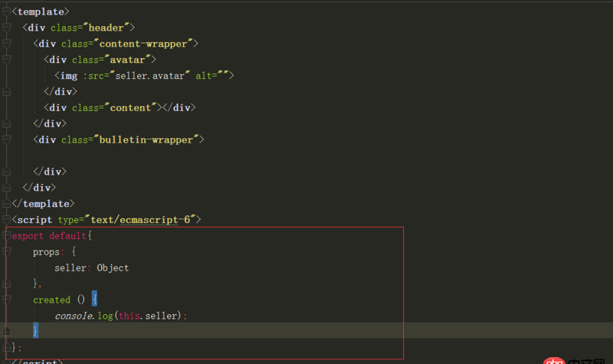
Task: Click fold-end marker on the highlighted closing brace line
Action: [x=6, y=332]
